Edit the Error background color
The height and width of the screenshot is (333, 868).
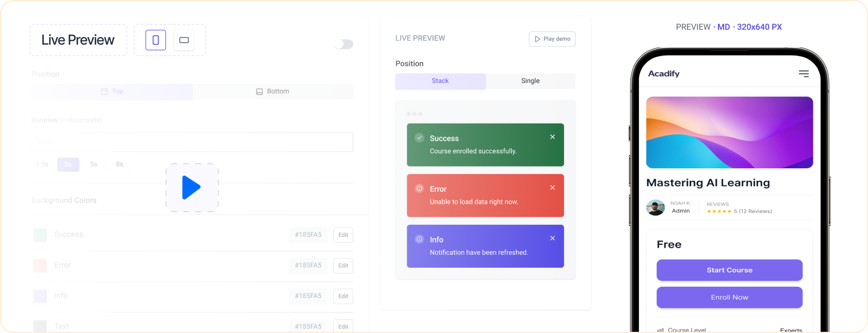343,265
